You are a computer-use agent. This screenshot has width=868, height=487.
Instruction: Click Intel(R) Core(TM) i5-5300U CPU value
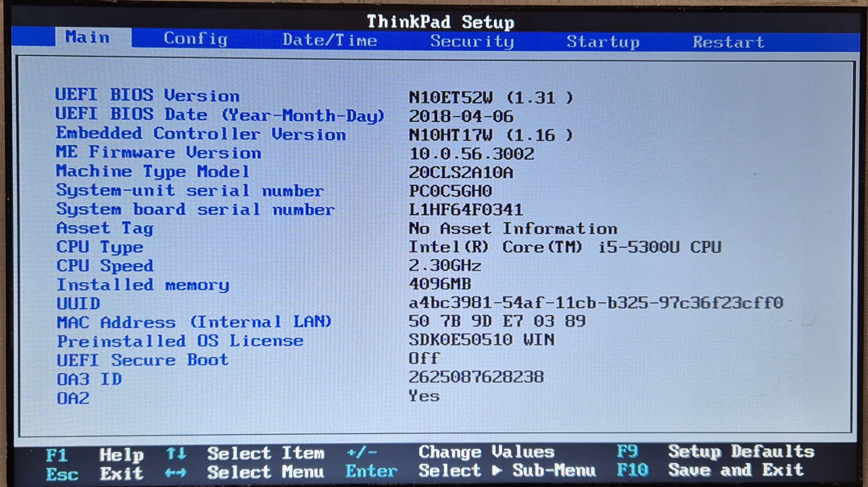[x=565, y=248]
